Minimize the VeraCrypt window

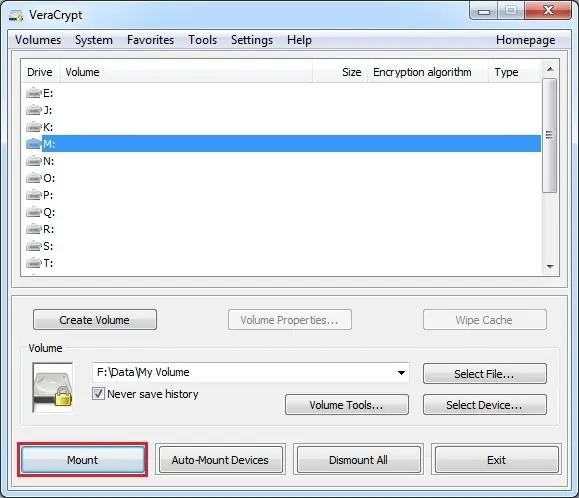(x=484, y=11)
